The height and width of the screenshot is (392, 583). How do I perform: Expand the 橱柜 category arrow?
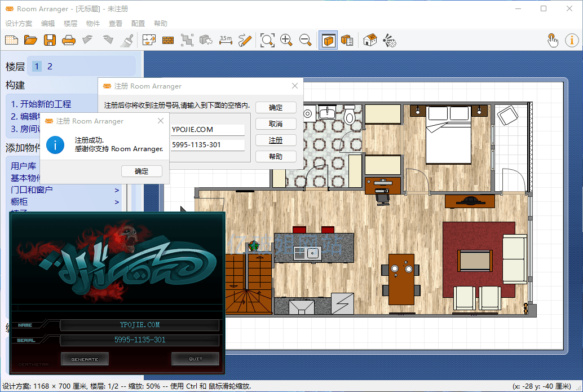117,202
